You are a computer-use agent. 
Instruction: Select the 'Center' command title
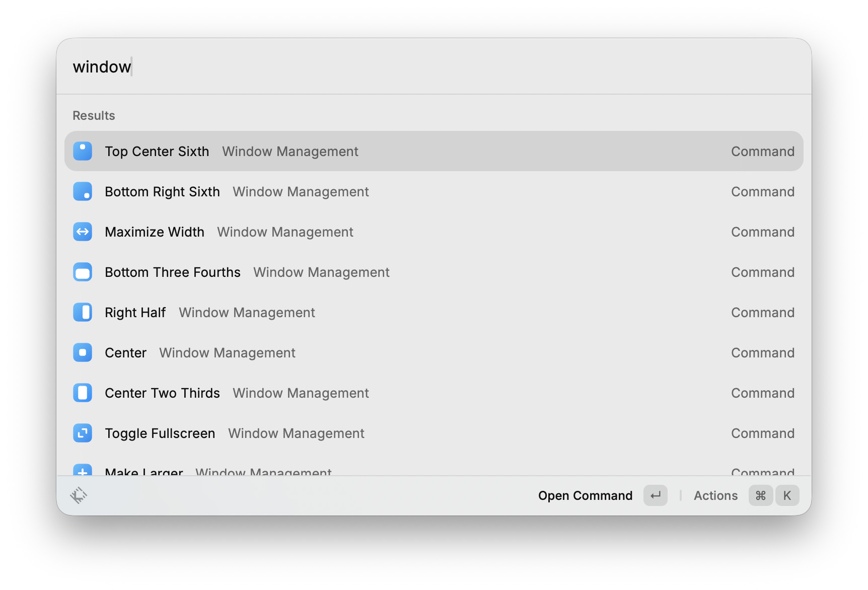(x=125, y=352)
